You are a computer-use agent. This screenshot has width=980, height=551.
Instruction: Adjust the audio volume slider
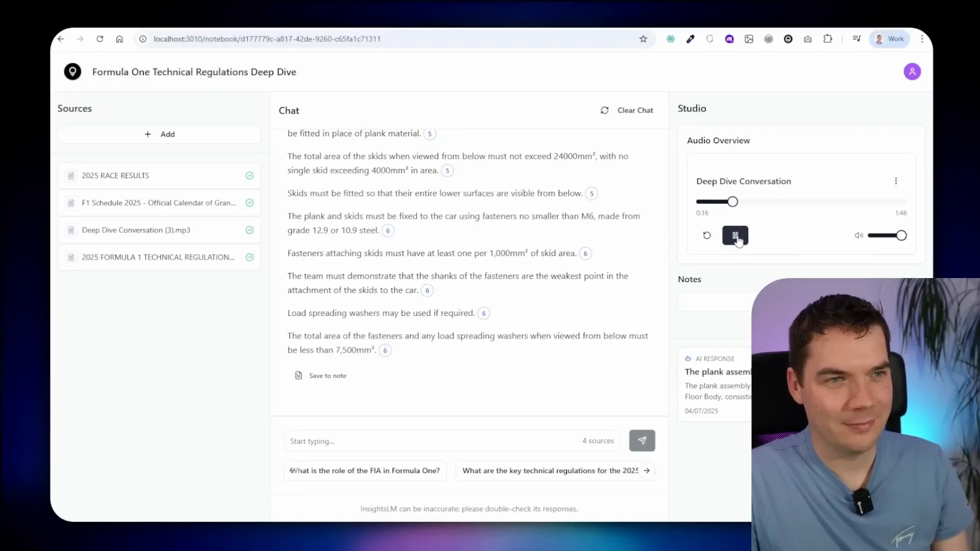click(887, 235)
